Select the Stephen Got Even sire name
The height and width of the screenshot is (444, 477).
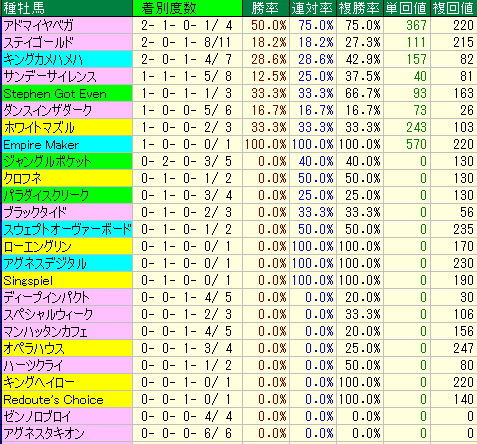pos(55,93)
